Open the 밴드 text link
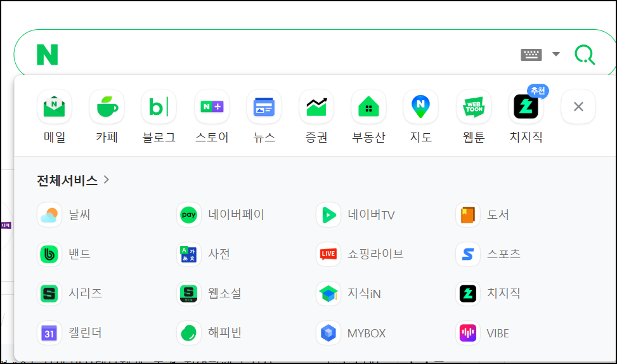Viewport: 617px width, 364px height. click(79, 254)
